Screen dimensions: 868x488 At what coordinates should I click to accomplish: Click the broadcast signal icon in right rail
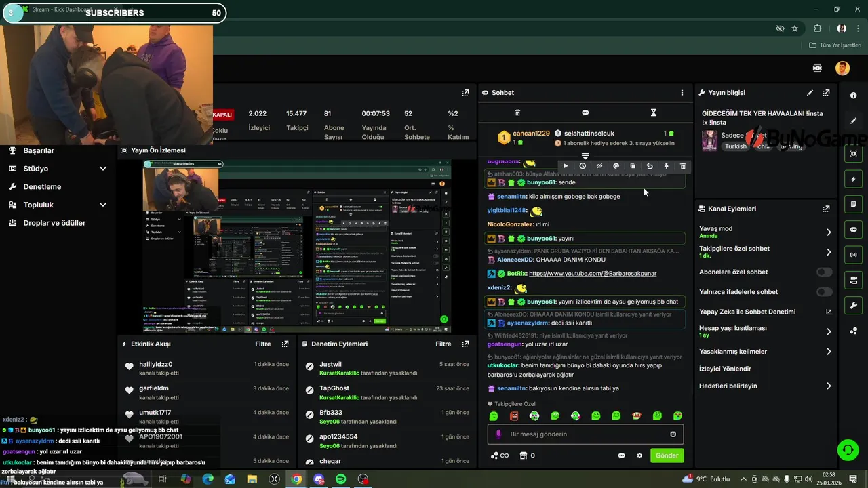[x=853, y=255]
